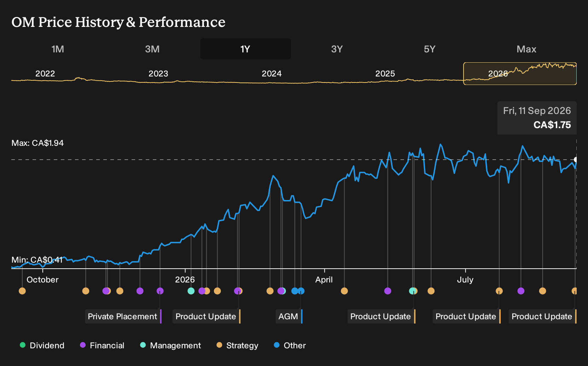This screenshot has width=588, height=366.
Task: Click purple marker above Private Placement label
Action: [x=160, y=291]
